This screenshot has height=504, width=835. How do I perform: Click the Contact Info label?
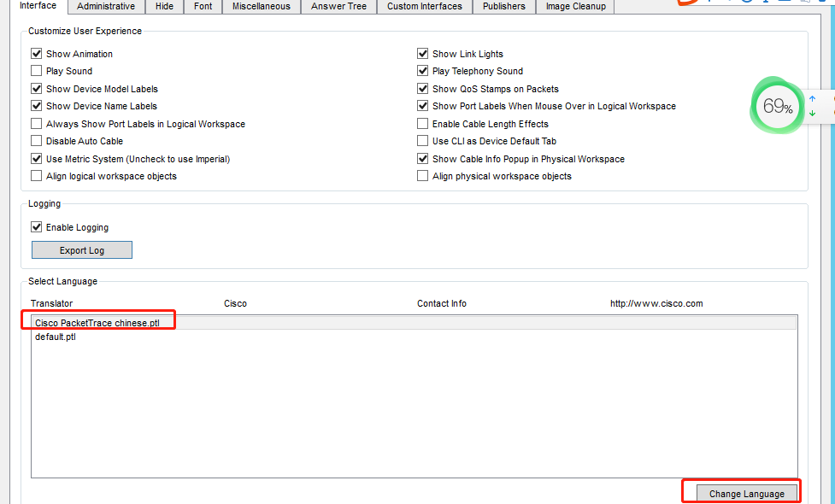[442, 303]
